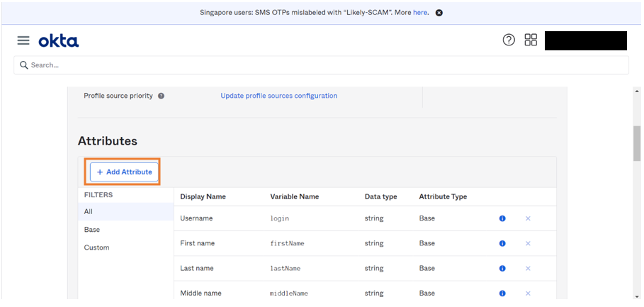644x307 pixels.
Task: Click the Profile source priority help icon
Action: point(161,96)
